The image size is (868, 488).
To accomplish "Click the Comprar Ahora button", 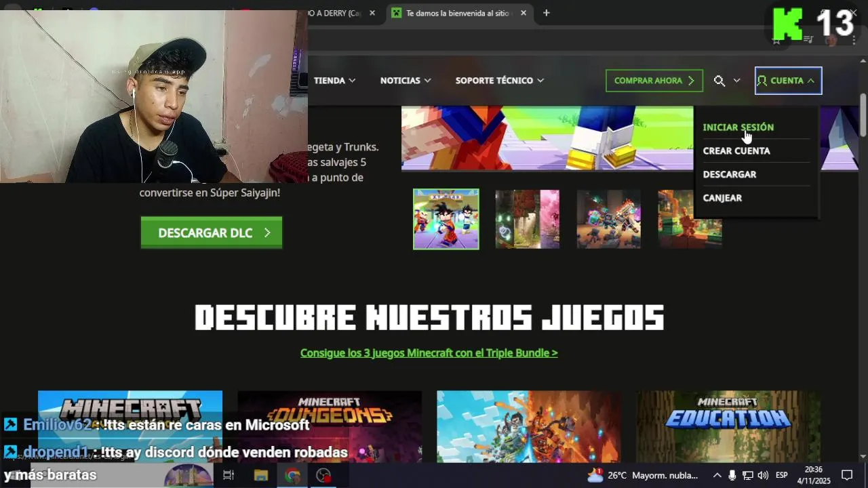I will pos(654,81).
